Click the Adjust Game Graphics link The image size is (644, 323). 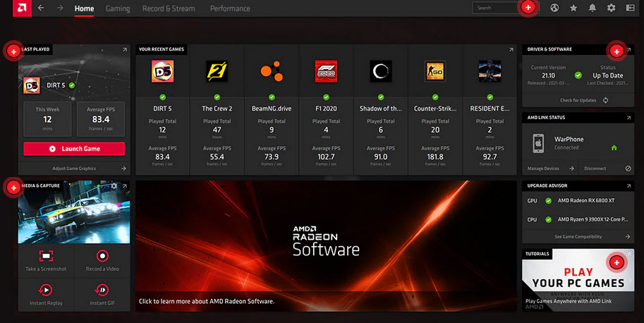74,169
